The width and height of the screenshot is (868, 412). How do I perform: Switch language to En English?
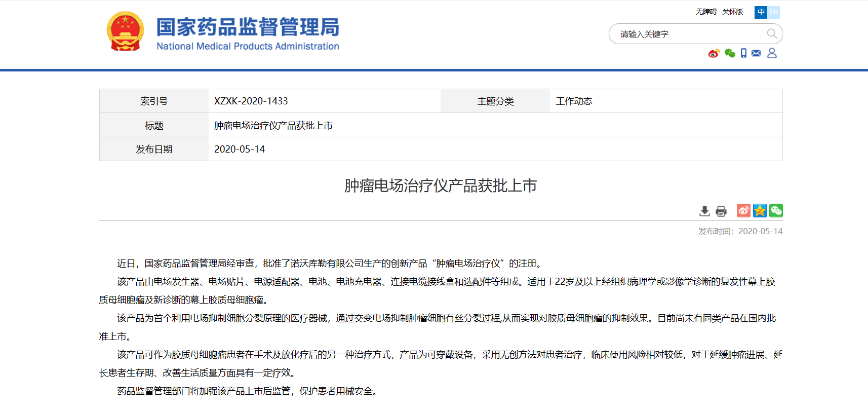pyautogui.click(x=774, y=12)
